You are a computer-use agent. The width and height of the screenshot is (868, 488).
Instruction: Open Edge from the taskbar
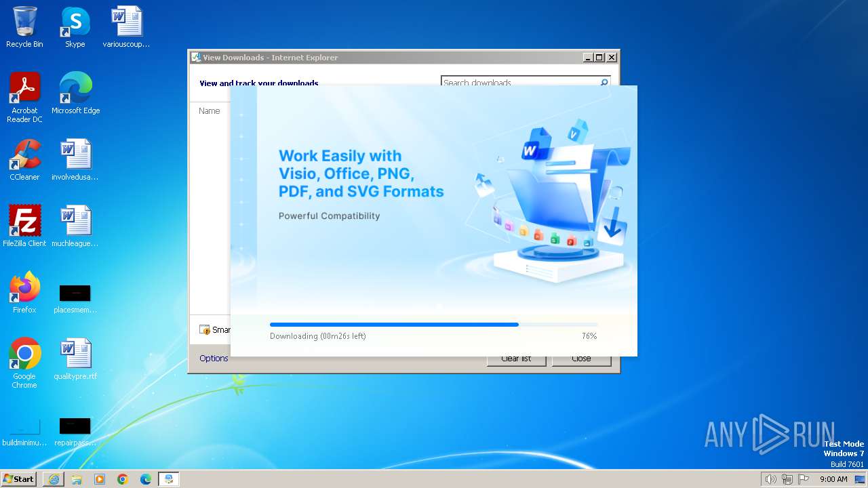pos(146,479)
